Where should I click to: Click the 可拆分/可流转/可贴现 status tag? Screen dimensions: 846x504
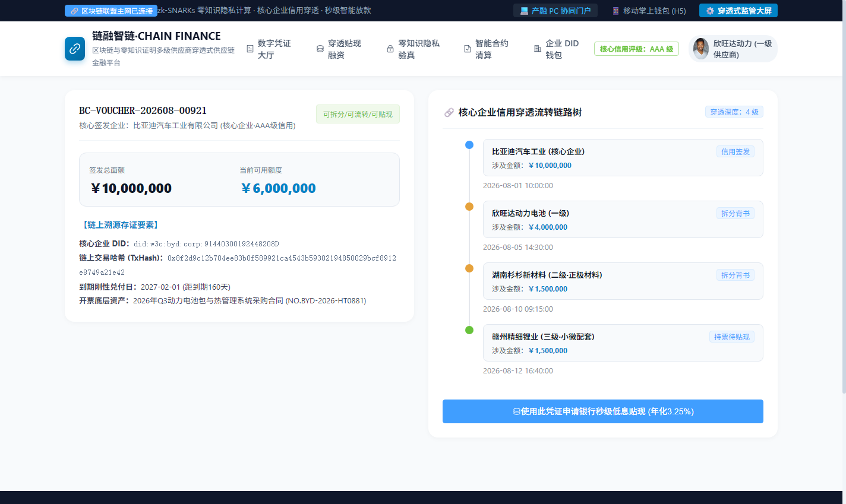point(358,114)
